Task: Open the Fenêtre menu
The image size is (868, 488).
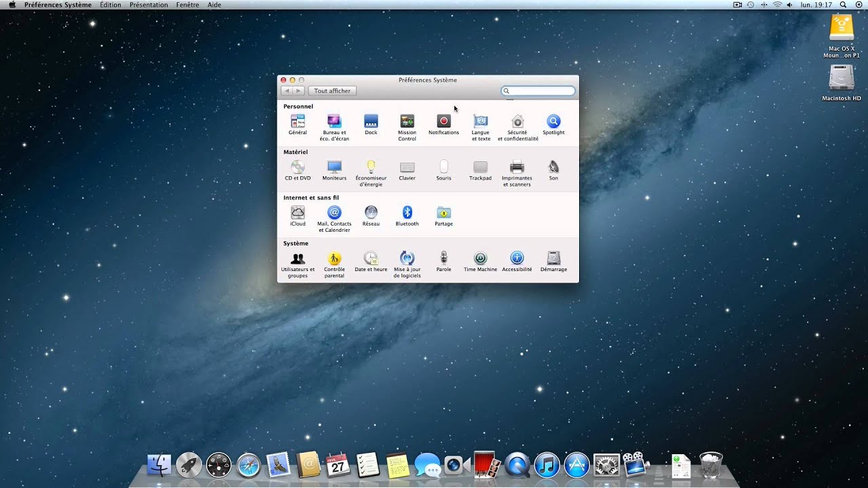Action: (x=187, y=5)
